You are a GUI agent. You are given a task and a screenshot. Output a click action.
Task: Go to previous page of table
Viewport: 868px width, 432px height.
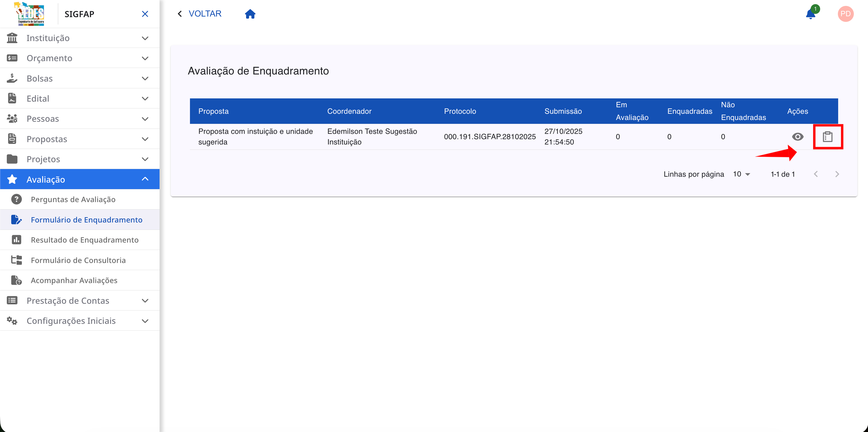pyautogui.click(x=816, y=174)
